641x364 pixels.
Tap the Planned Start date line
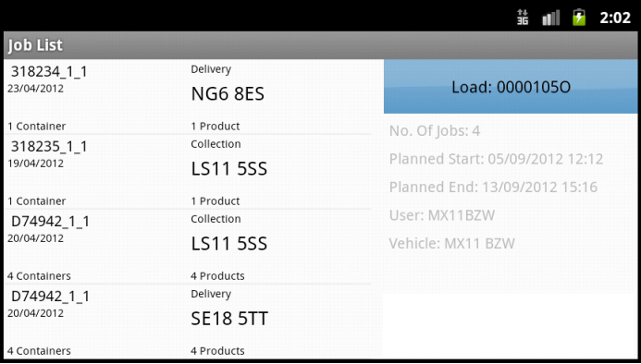(x=496, y=159)
